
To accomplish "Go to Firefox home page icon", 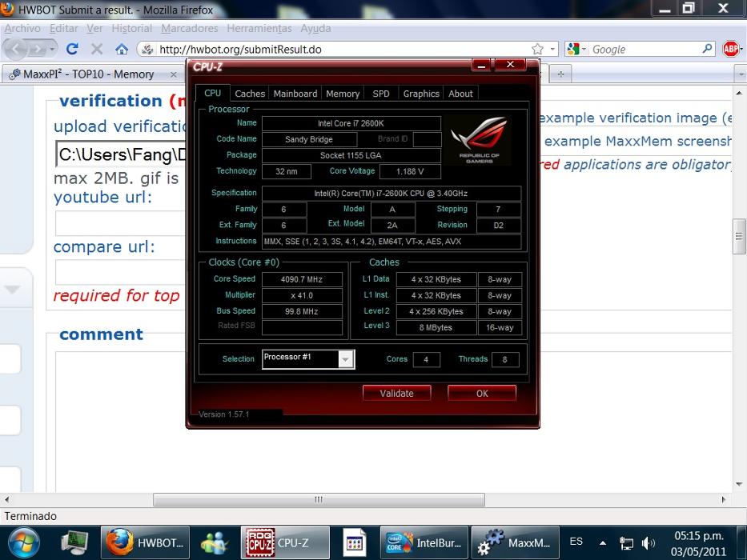I will [x=122, y=49].
